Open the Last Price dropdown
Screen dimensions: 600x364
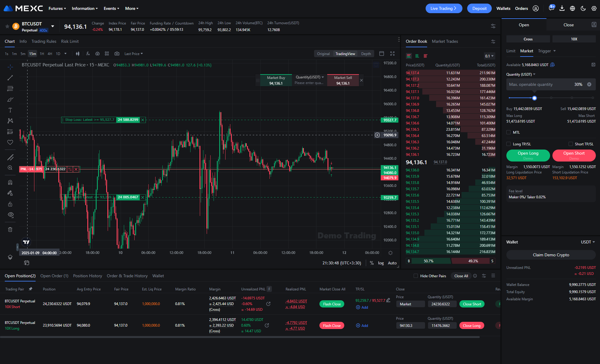(x=133, y=54)
